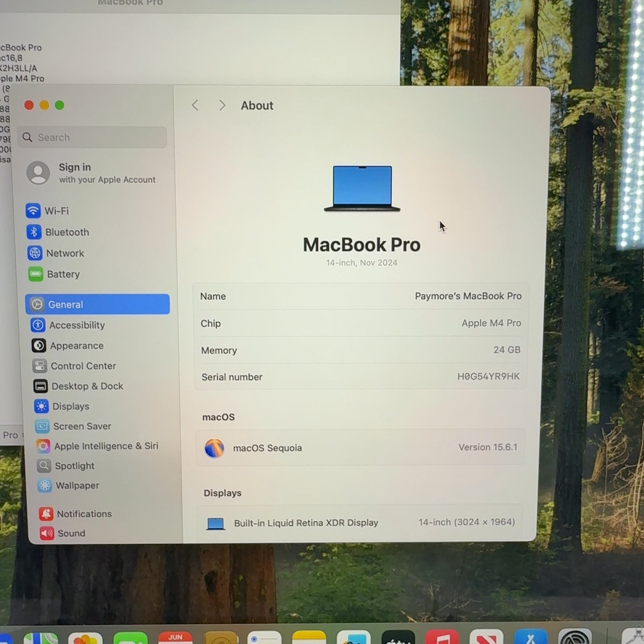Click the Search field in the sidebar
644x644 pixels.
click(92, 137)
